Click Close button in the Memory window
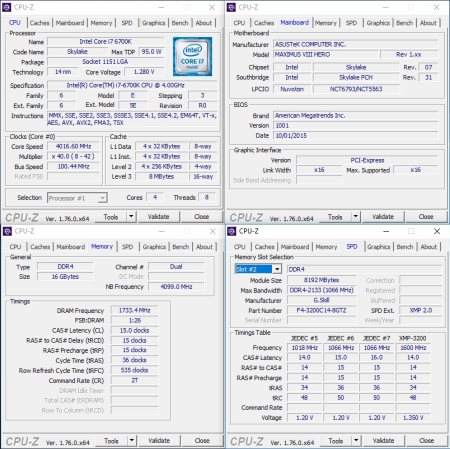This screenshot has width=450, height=449. (x=202, y=441)
